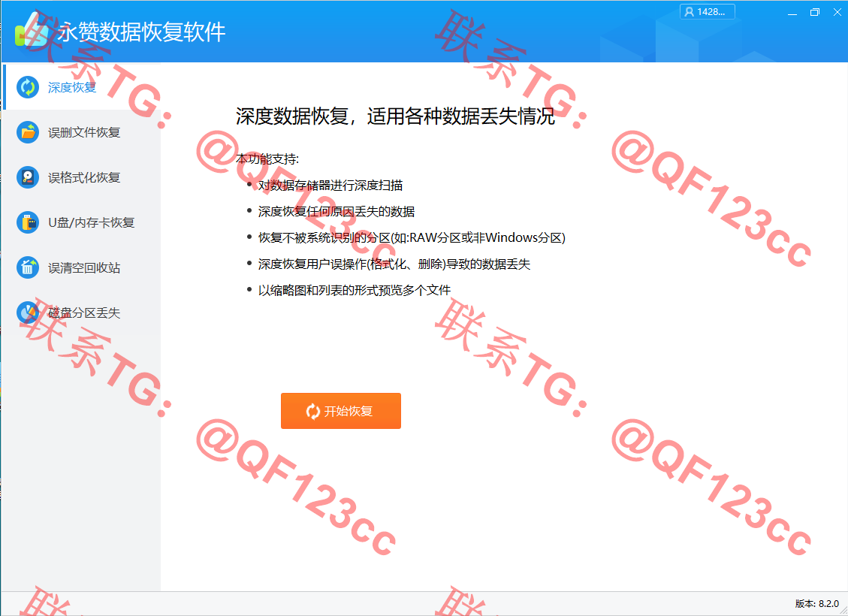Click bullet about 格式化、删除 data loss

click(x=394, y=264)
